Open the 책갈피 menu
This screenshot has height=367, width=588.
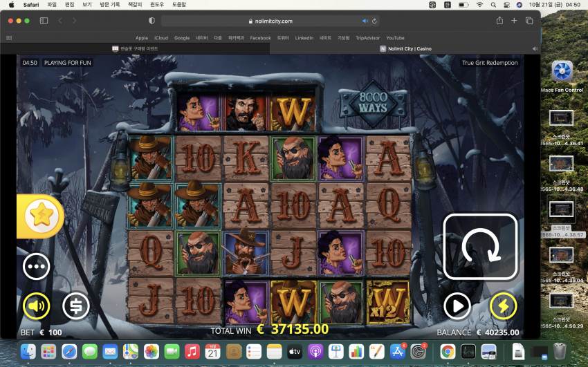(x=135, y=5)
